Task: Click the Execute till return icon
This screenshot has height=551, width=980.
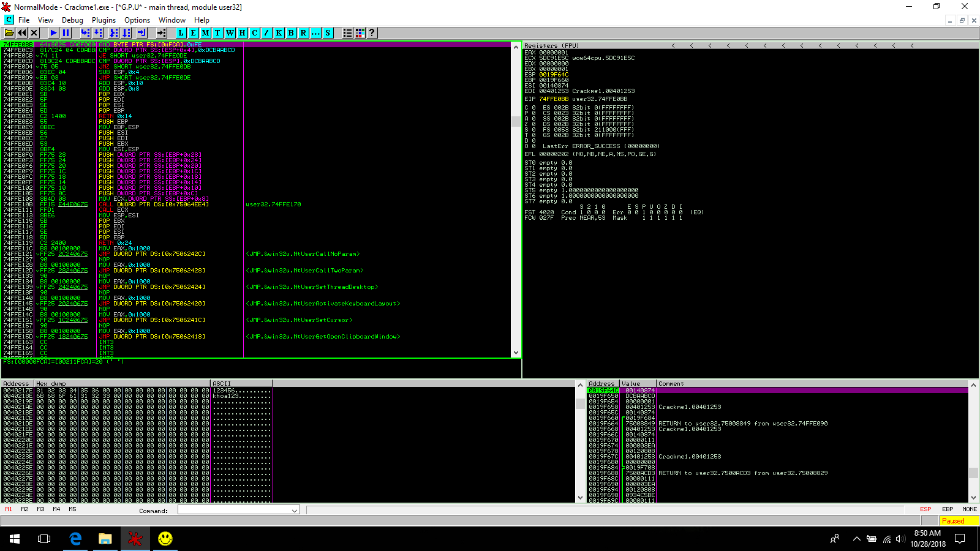Action: [x=142, y=33]
